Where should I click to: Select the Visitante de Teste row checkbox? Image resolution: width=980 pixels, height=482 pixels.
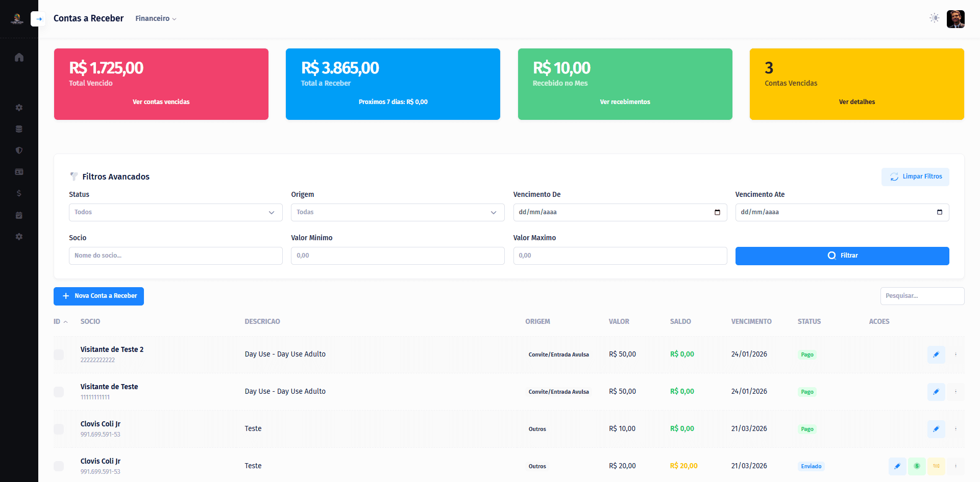[59, 392]
